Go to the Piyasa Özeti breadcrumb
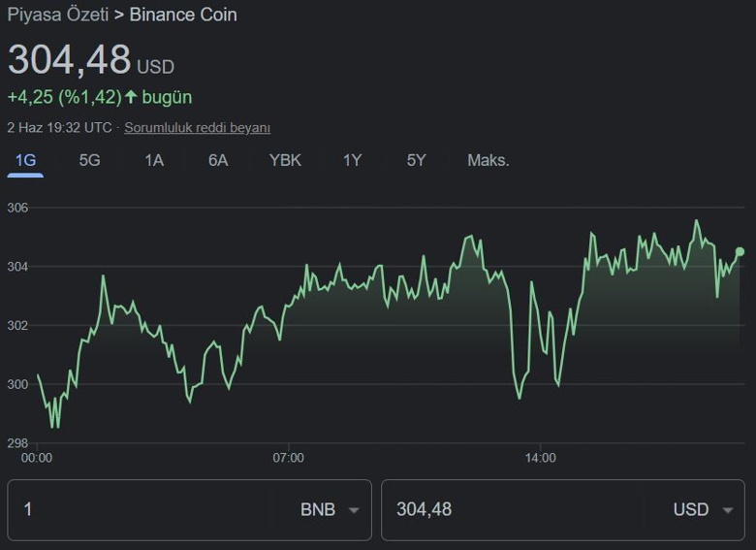 (x=58, y=15)
